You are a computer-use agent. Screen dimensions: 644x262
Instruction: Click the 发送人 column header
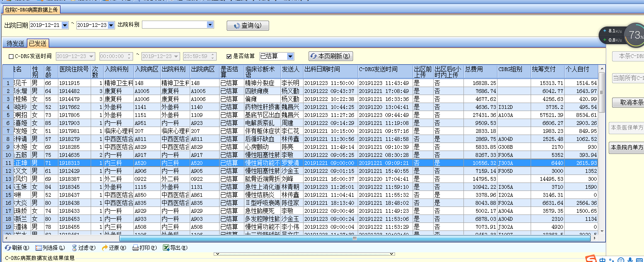coord(291,71)
